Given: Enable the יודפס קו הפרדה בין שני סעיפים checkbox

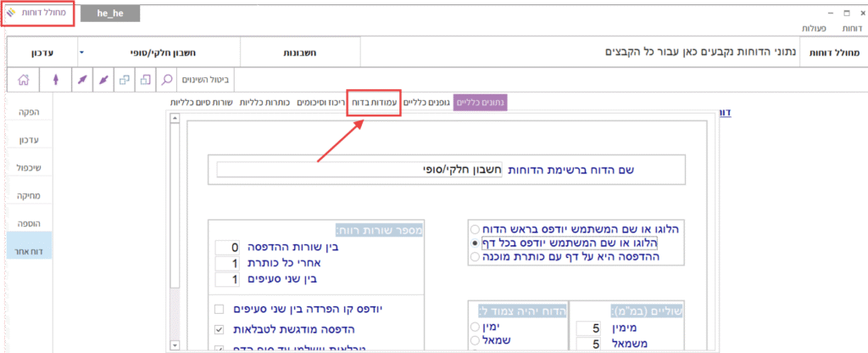Looking at the screenshot, I should (x=220, y=310).
